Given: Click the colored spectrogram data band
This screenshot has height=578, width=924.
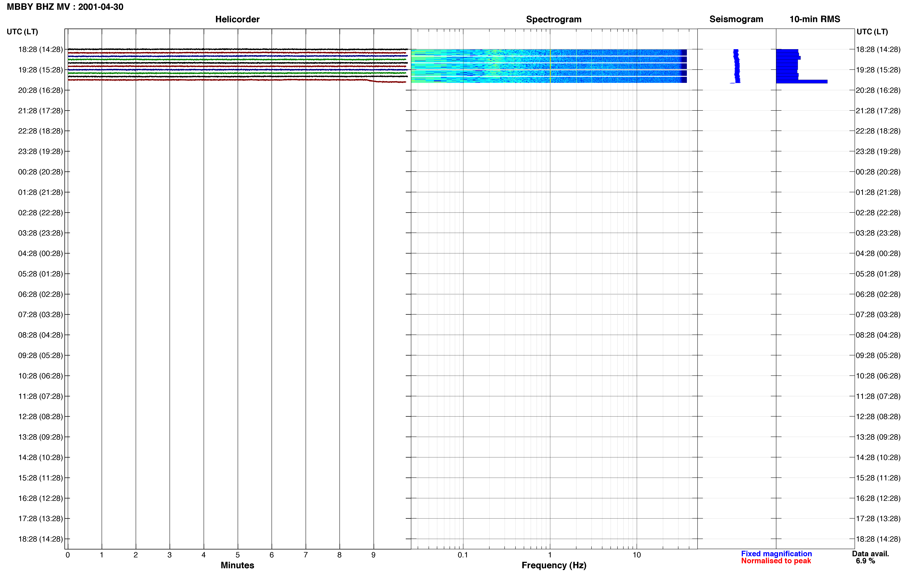Looking at the screenshot, I should (x=549, y=66).
